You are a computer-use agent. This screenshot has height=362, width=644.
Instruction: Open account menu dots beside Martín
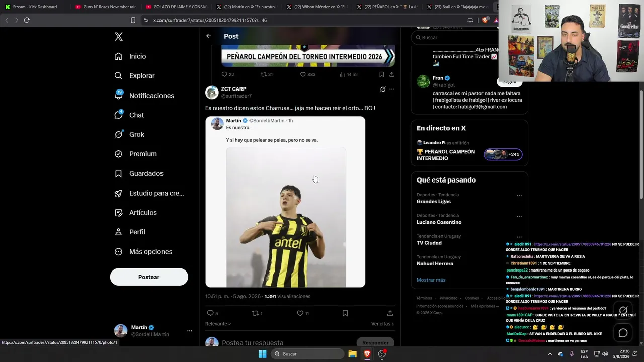click(x=190, y=331)
